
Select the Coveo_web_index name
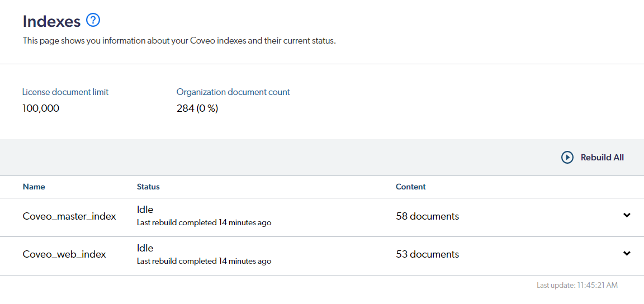pos(64,254)
